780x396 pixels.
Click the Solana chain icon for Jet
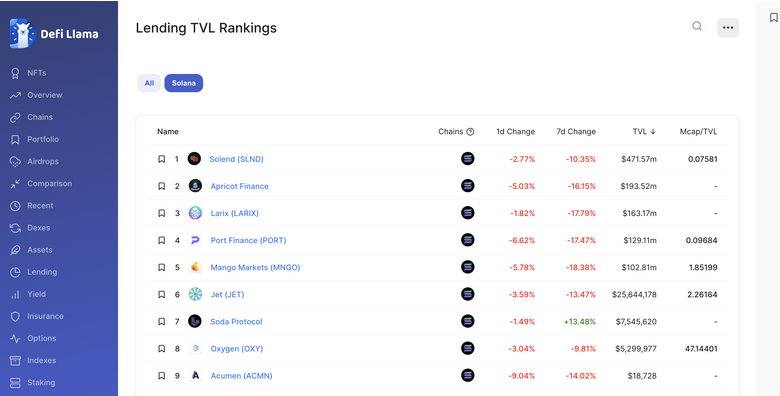click(x=468, y=294)
